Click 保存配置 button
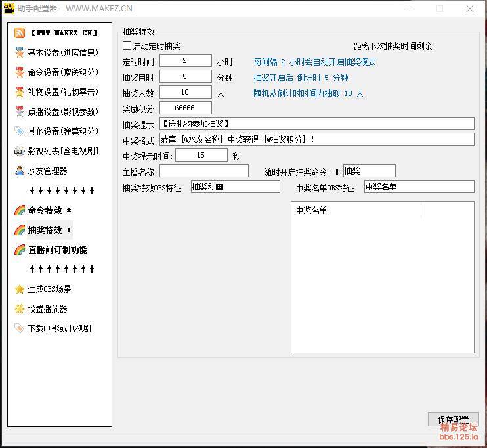487x448 pixels. click(453, 419)
